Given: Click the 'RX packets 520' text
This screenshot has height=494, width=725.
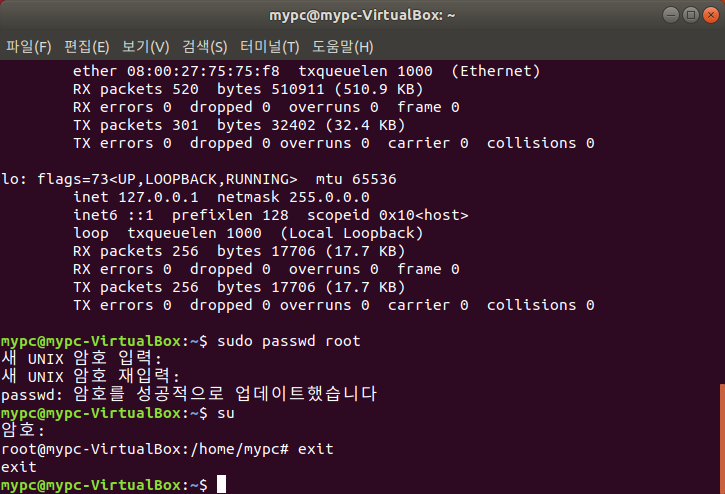Looking at the screenshot, I should pos(135,89).
